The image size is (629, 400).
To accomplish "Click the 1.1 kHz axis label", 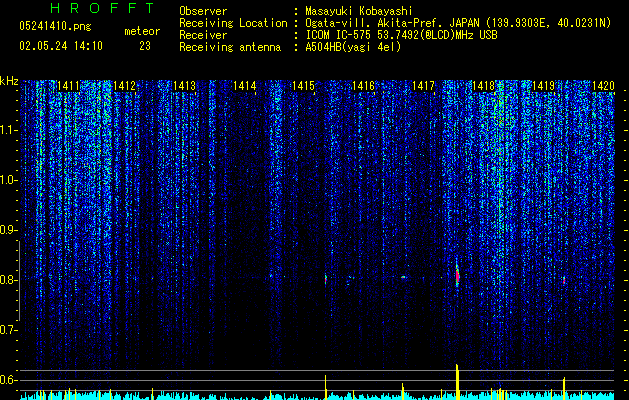I will point(7,130).
